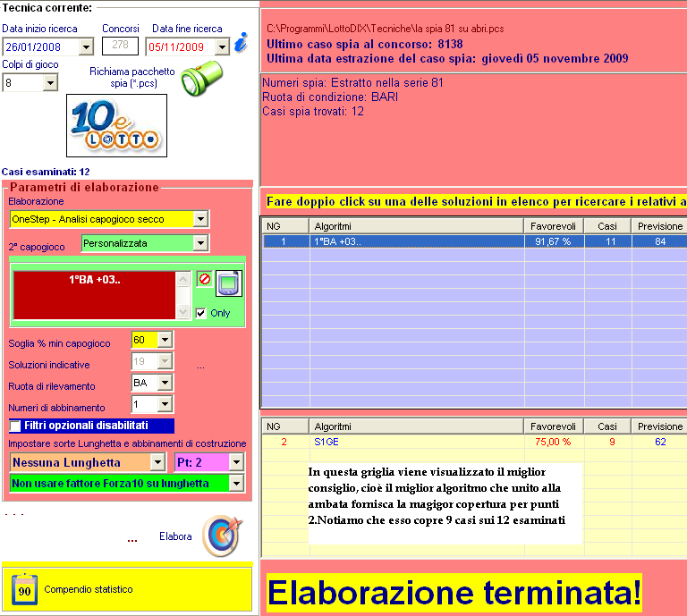Click Casi header in bottom grid
This screenshot has width=687, height=616.
(607, 426)
